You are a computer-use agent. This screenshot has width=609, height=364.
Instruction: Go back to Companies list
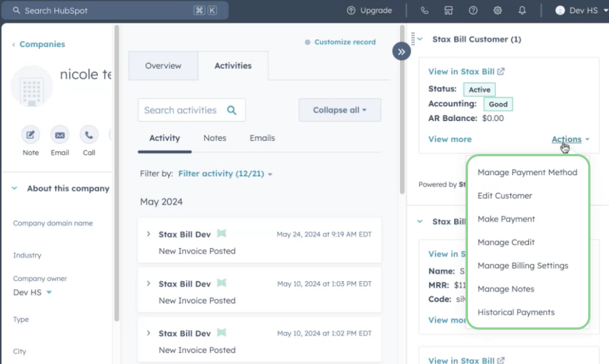coord(38,44)
